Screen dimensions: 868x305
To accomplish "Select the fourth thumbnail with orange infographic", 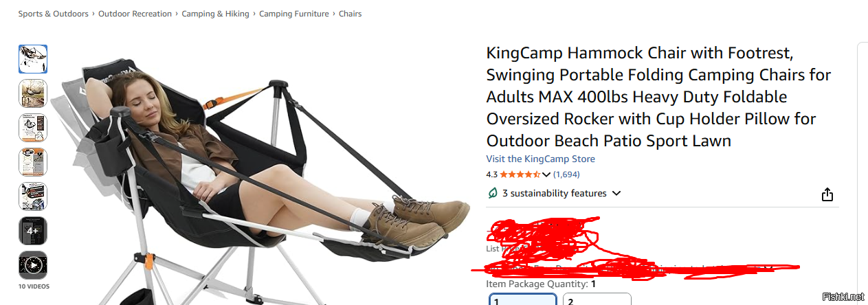I will click(33, 162).
